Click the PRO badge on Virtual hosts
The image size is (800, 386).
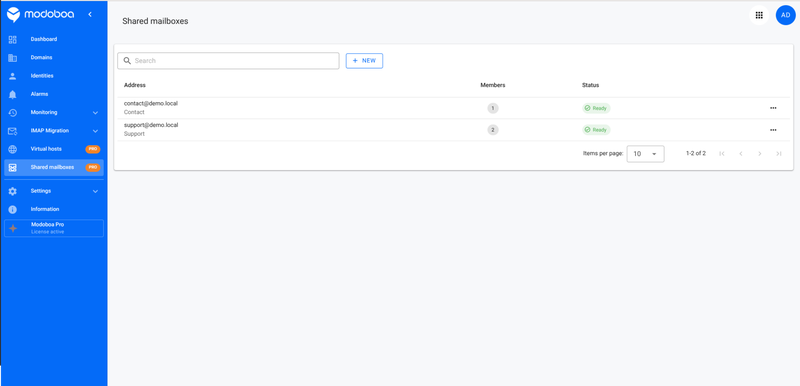click(x=92, y=149)
